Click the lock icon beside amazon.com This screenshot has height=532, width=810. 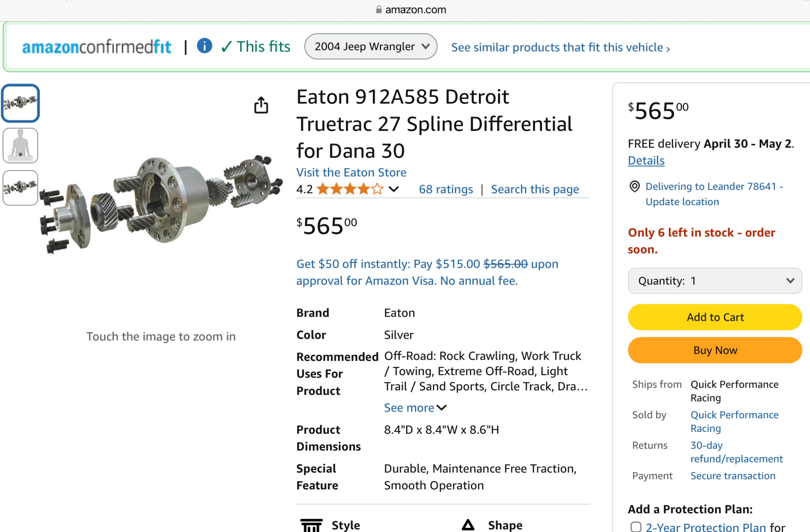[x=379, y=10]
